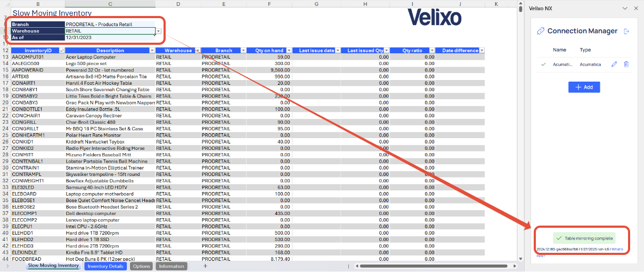The image size is (644, 272).
Task: Switch to the Inventory Details sheet tab
Action: [105, 266]
